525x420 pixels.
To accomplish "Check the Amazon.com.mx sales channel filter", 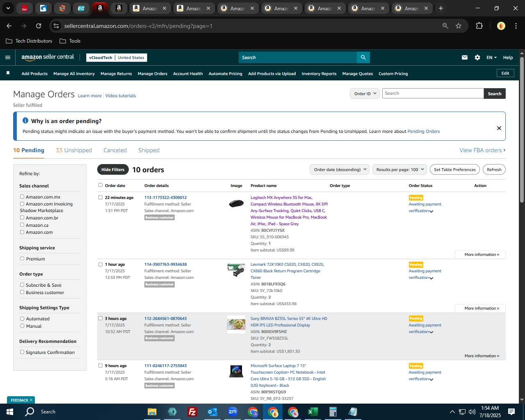I will point(22,196).
